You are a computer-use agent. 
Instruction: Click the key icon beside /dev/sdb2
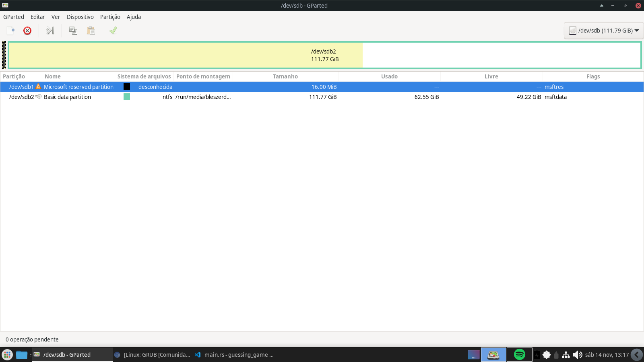coord(38,97)
